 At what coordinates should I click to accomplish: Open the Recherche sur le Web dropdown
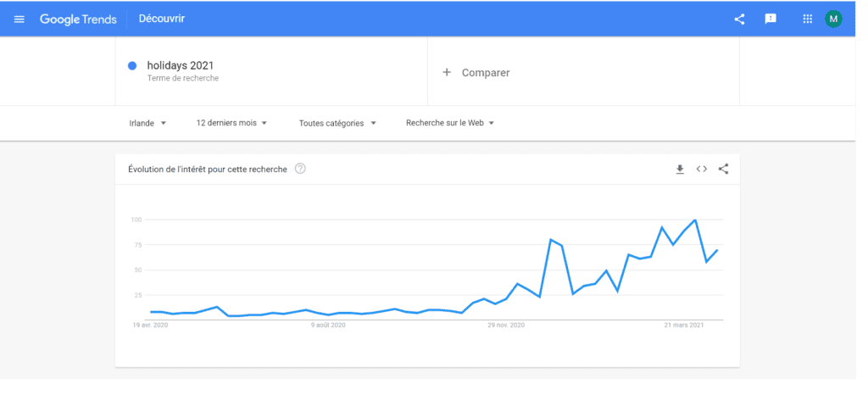[450, 123]
